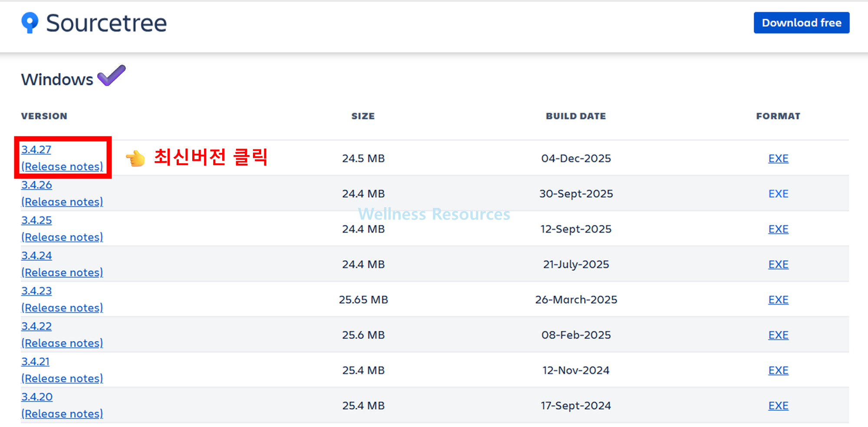This screenshot has height=427, width=868.
Task: Open Release notes for 3.4.26
Action: coord(62,202)
